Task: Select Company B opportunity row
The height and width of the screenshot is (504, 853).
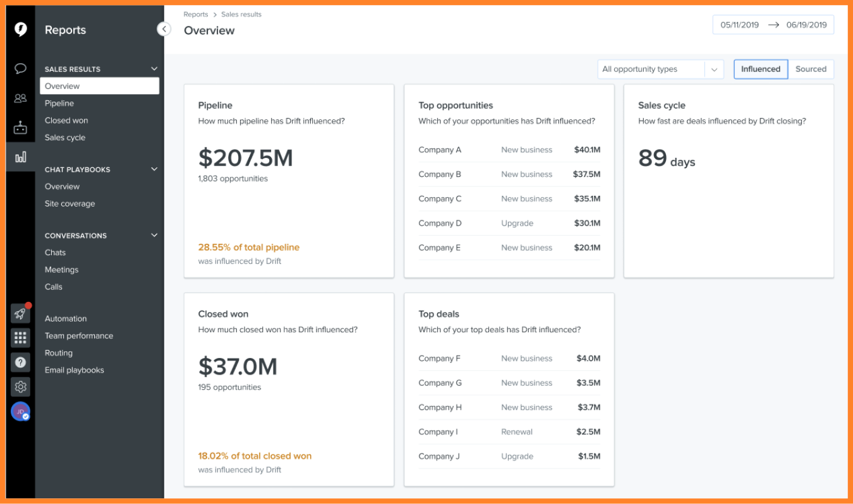Action: point(509,174)
